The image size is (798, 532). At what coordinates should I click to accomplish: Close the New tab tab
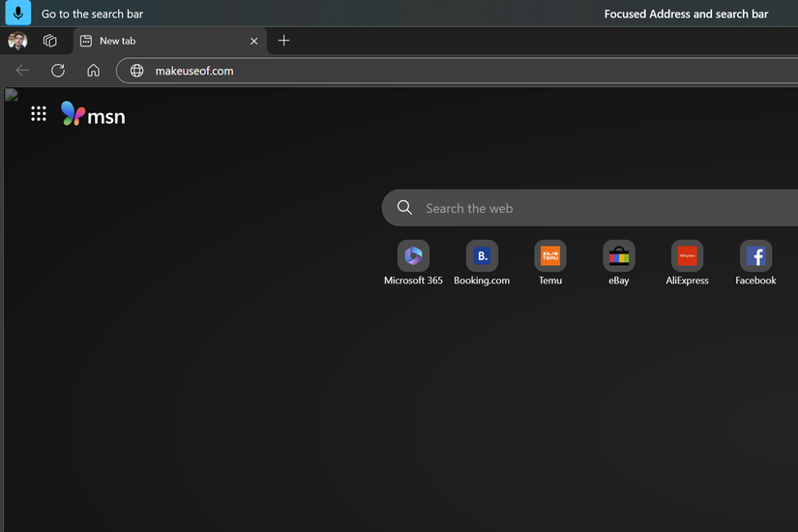click(x=254, y=42)
